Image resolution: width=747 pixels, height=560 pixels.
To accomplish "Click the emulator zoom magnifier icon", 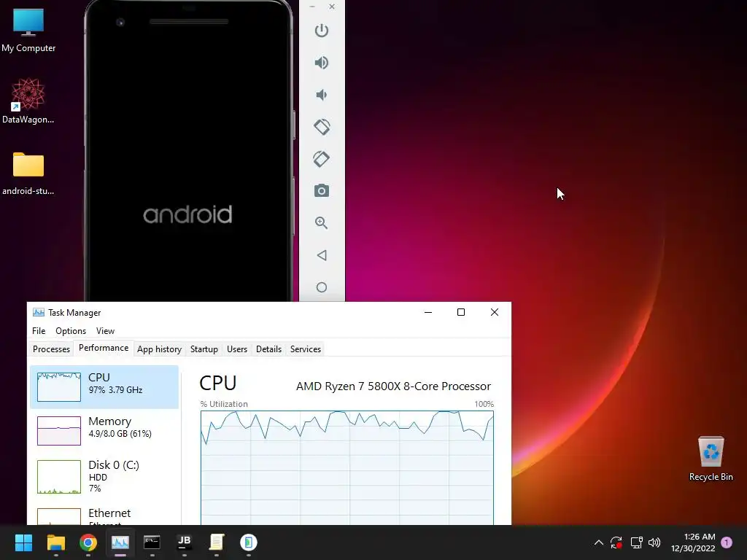I will [x=322, y=223].
